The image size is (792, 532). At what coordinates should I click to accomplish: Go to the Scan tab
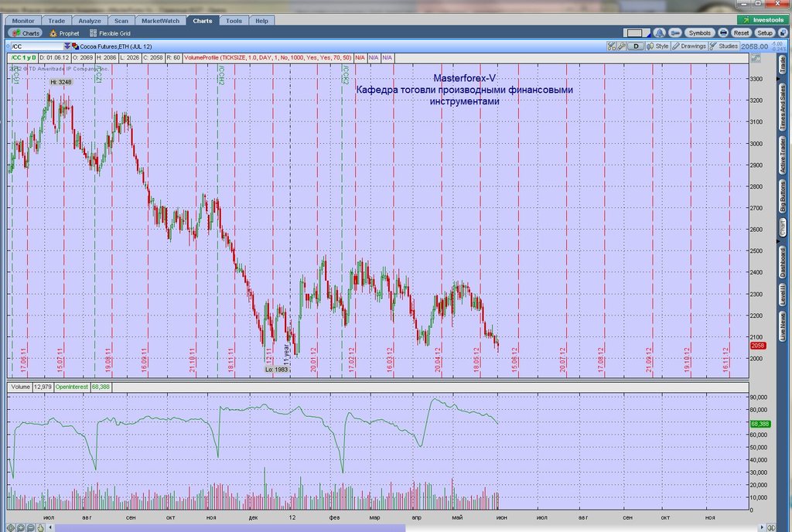click(121, 21)
